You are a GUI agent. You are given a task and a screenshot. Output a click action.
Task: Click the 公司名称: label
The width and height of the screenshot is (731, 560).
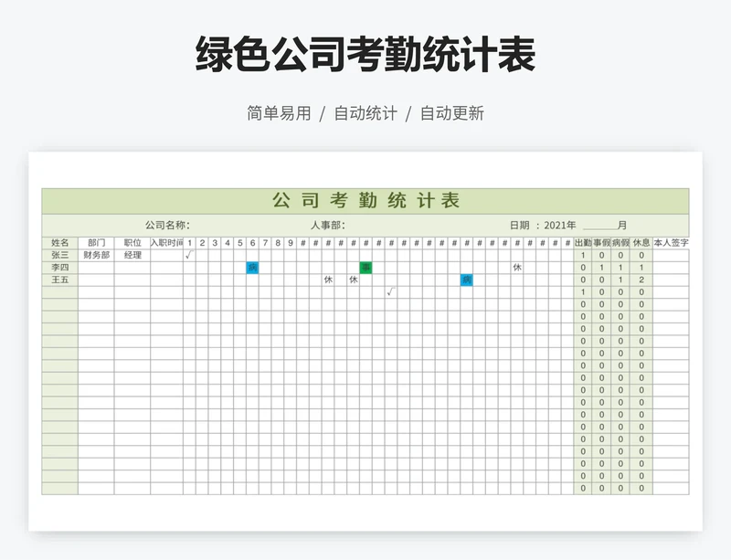[x=168, y=226]
